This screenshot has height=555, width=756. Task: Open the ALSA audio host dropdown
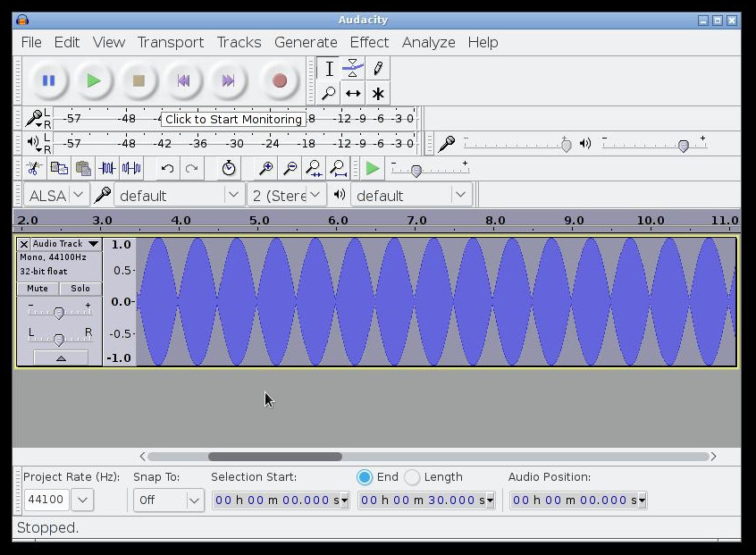tap(55, 195)
